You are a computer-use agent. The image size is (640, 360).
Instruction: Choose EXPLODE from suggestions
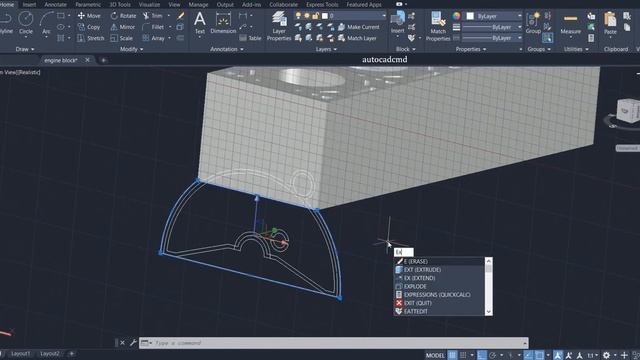[439, 286]
